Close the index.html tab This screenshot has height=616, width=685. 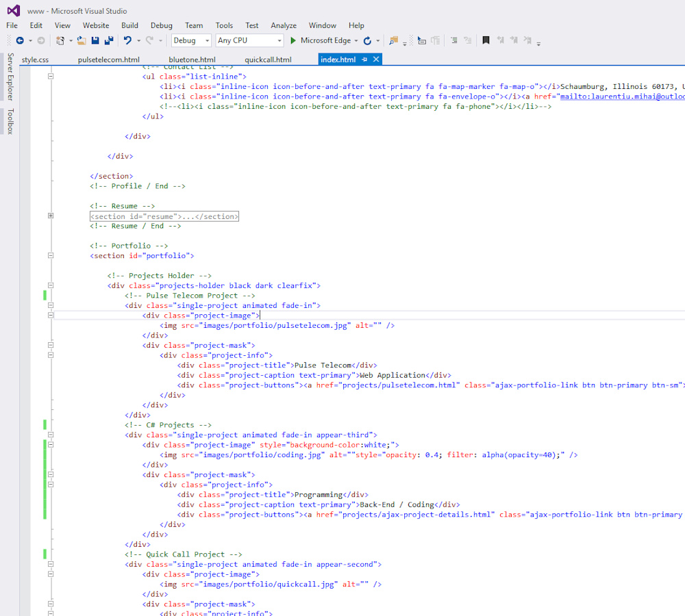coord(375,60)
